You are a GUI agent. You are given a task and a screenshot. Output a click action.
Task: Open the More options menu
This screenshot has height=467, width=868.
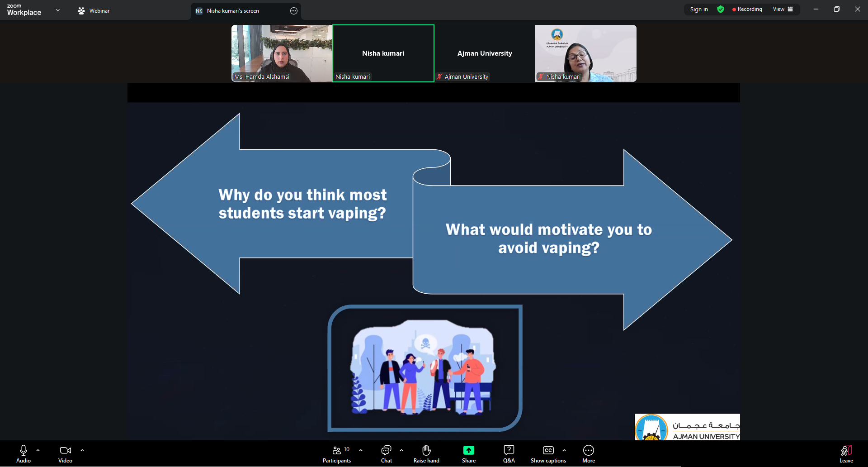point(588,454)
